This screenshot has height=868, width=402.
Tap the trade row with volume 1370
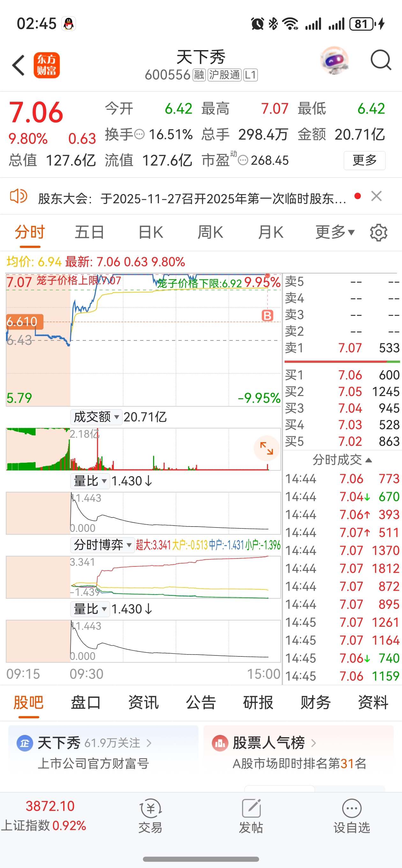click(342, 550)
